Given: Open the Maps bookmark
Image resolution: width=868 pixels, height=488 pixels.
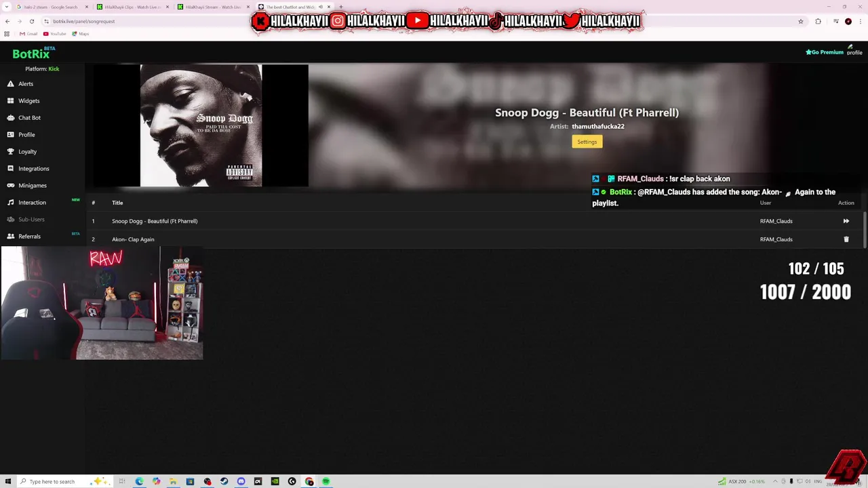Looking at the screenshot, I should [x=80, y=33].
